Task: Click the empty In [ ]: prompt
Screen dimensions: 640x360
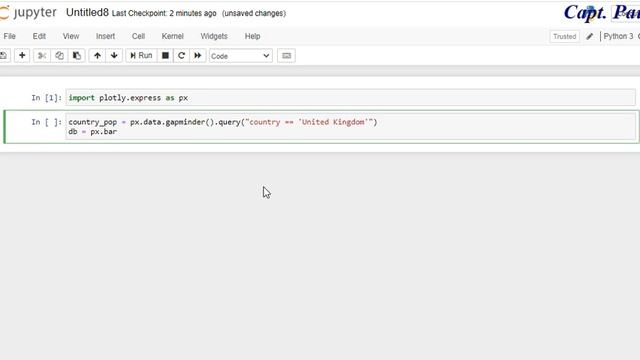Action: coord(47,122)
